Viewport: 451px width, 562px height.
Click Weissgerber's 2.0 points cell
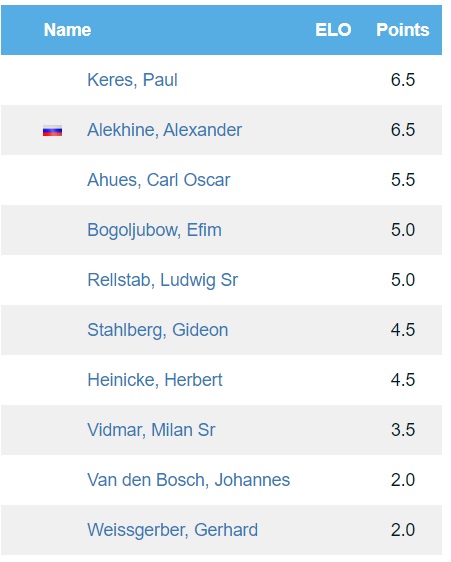[x=403, y=530]
